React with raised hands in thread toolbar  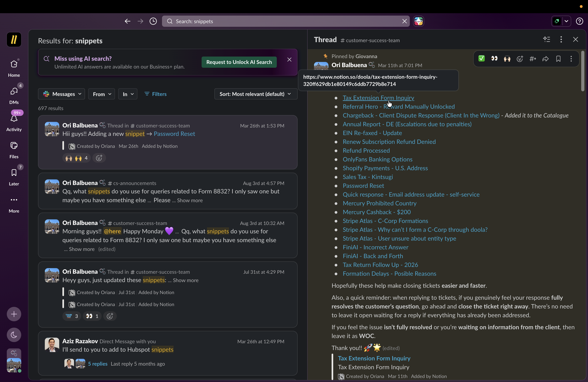(x=507, y=59)
